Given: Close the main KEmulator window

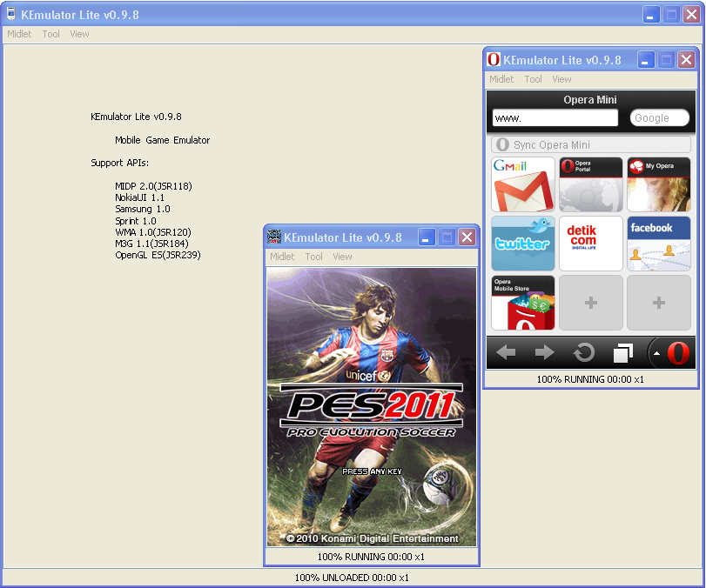Looking at the screenshot, I should [691, 15].
